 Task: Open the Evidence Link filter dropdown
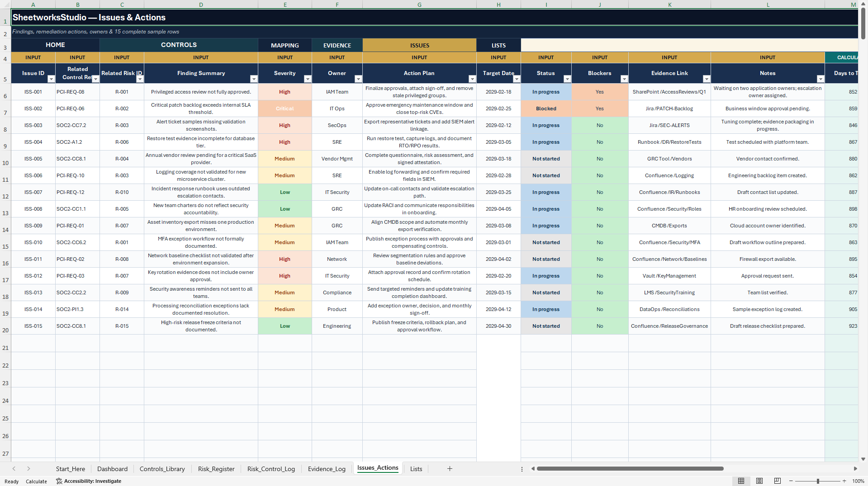[x=707, y=79]
